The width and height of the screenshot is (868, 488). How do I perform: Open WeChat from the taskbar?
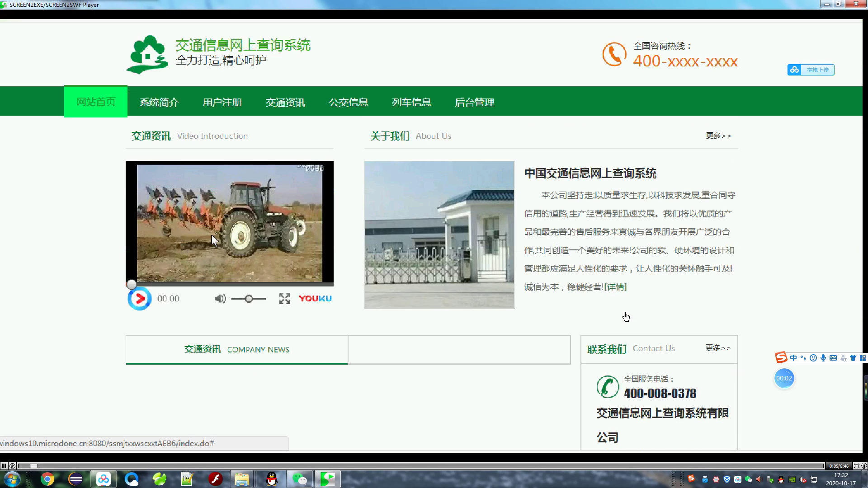[299, 479]
